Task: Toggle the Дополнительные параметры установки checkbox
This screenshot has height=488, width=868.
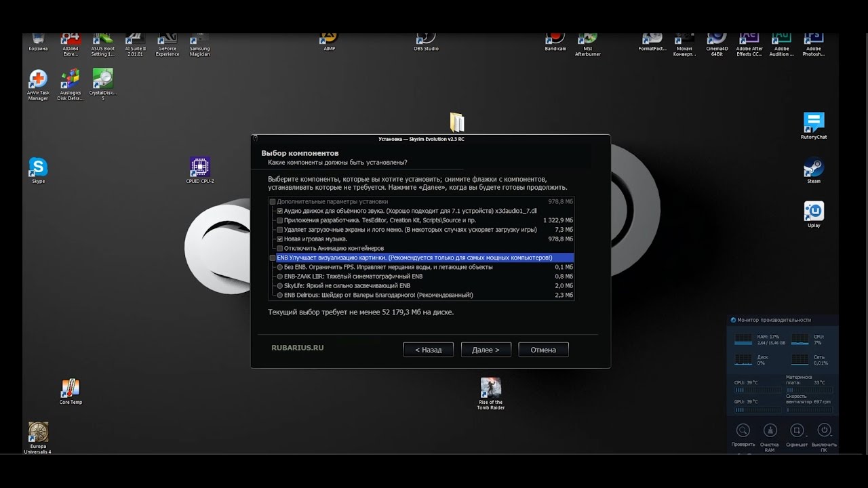Action: (x=273, y=201)
